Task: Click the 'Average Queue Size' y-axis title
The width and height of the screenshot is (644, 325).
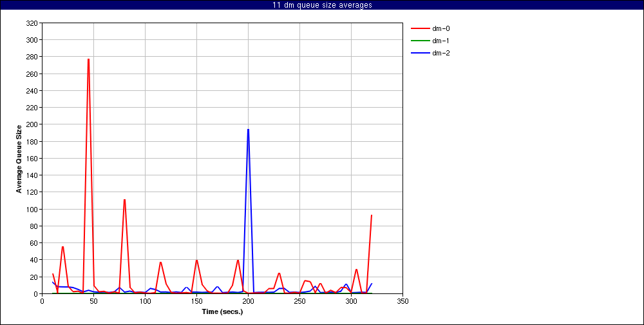Action: 19,159
